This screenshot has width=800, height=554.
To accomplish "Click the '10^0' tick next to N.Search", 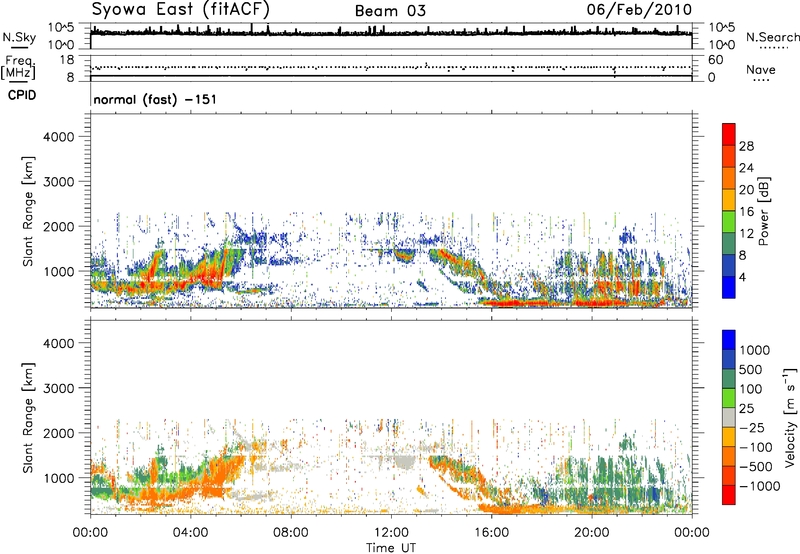I will click(722, 45).
